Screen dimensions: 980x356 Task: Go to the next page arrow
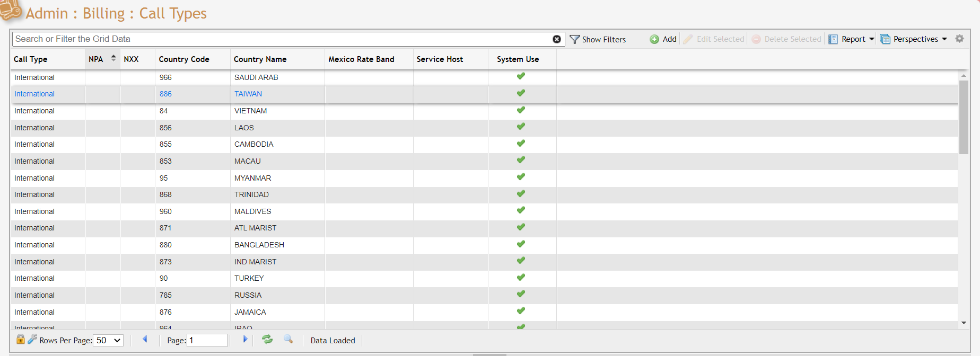245,340
